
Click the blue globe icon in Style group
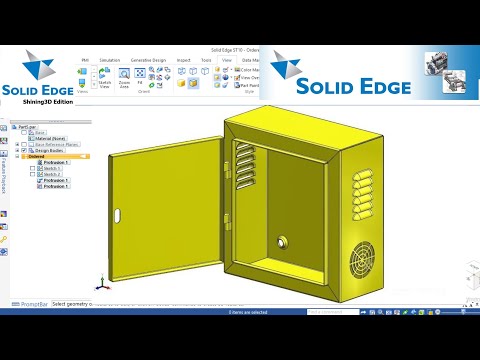coord(226,77)
